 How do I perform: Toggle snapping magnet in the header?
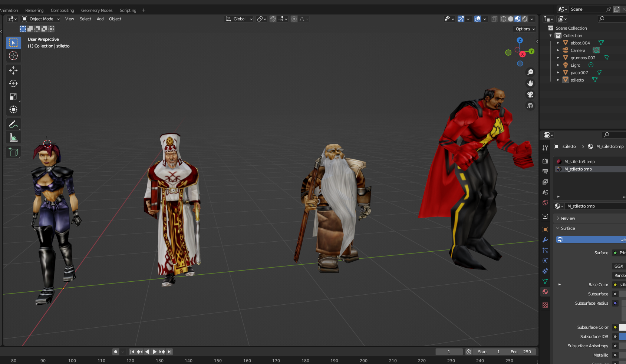tap(273, 19)
